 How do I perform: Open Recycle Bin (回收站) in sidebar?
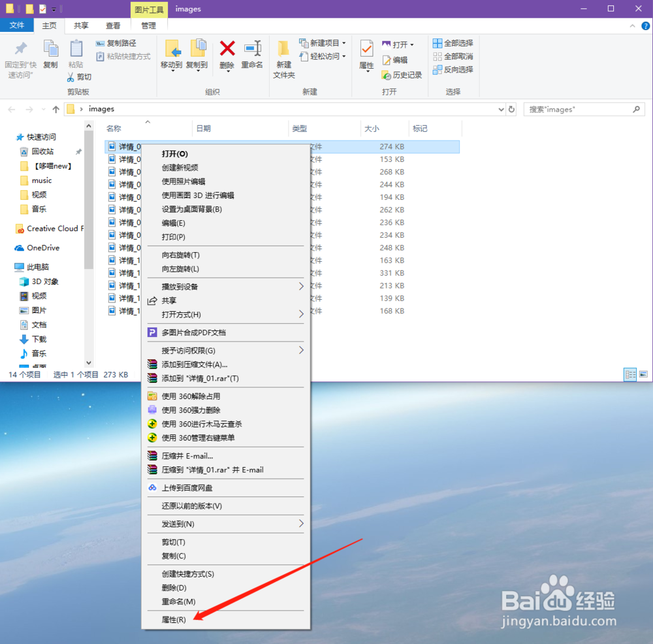pyautogui.click(x=37, y=152)
